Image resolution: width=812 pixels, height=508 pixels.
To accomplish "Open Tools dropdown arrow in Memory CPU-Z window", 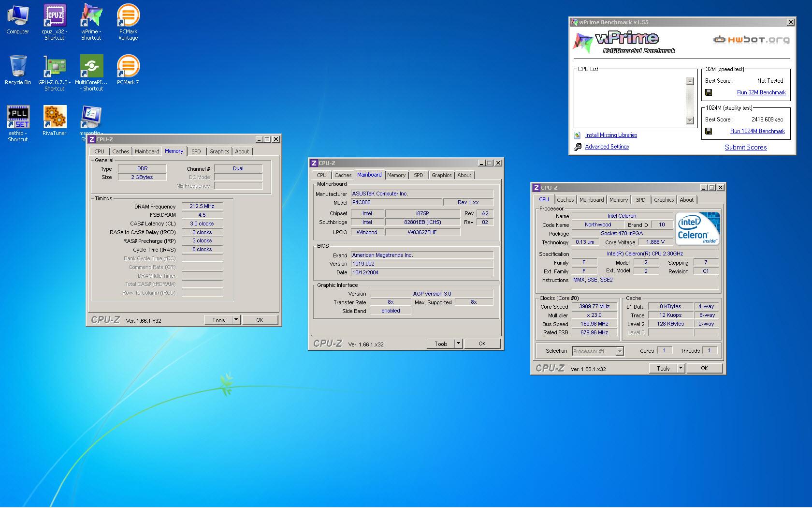I will pos(236,320).
